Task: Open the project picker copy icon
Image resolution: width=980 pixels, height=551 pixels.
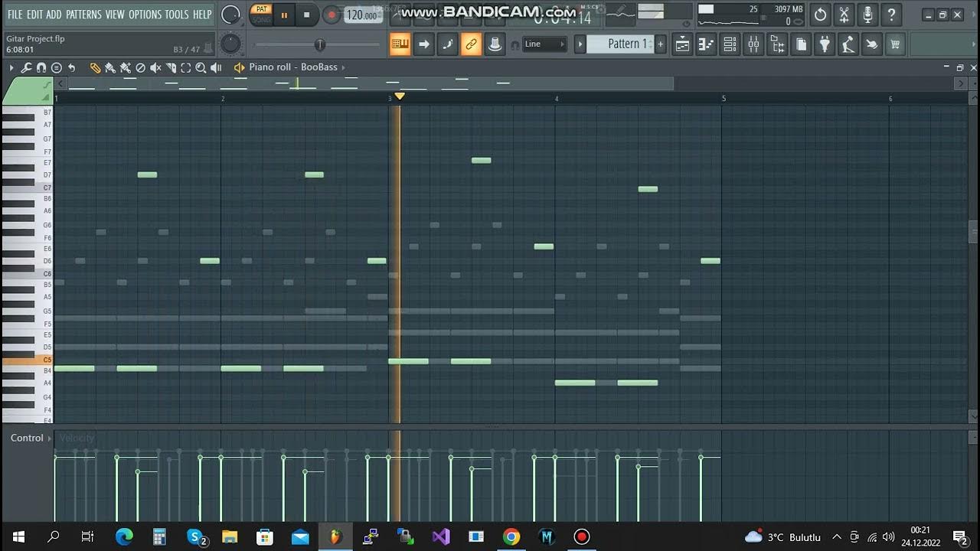Action: (x=801, y=44)
